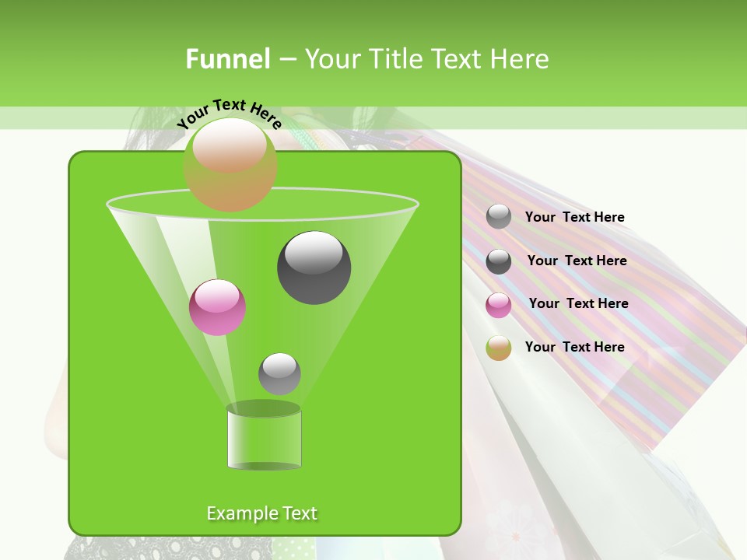Select the legend text beside pink sphere
Image resolution: width=747 pixels, height=560 pixels.
tap(578, 303)
